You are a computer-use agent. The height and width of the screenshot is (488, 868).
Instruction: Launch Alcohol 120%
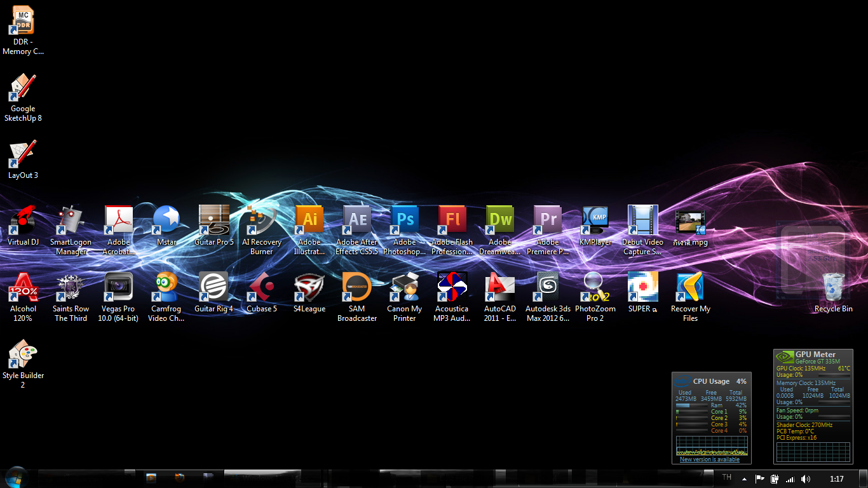(x=23, y=297)
